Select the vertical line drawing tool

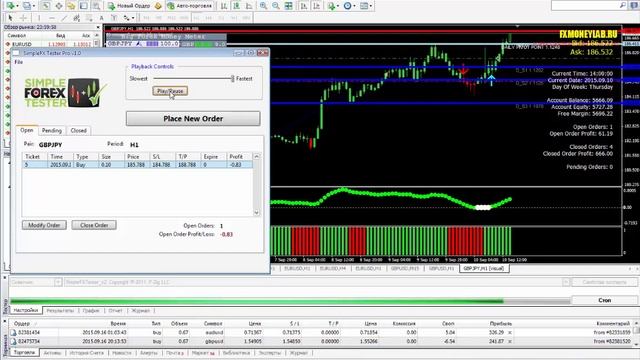point(39,18)
